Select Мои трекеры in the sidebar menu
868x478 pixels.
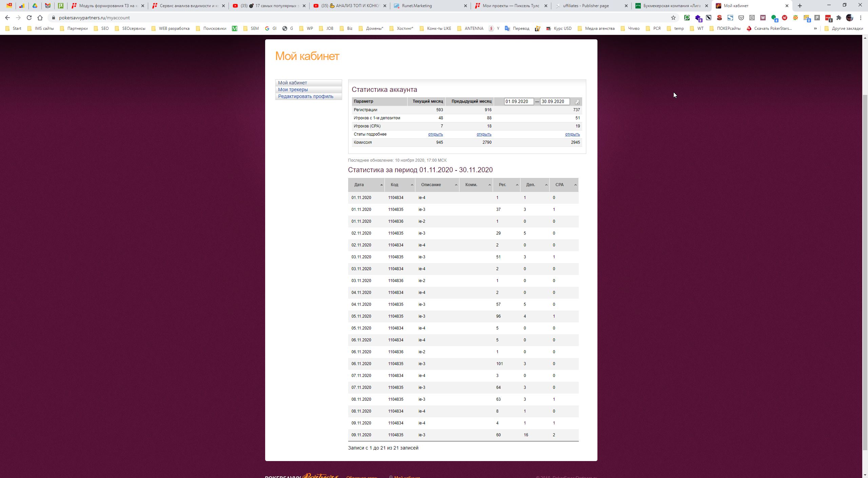(x=309, y=89)
